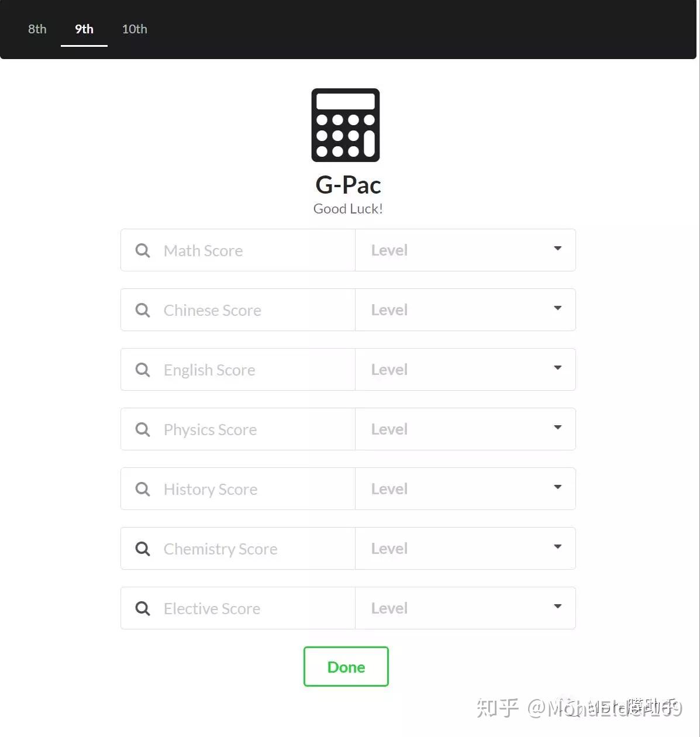Switch to the 10th grade tab
This screenshot has height=737, width=700.
click(x=135, y=29)
